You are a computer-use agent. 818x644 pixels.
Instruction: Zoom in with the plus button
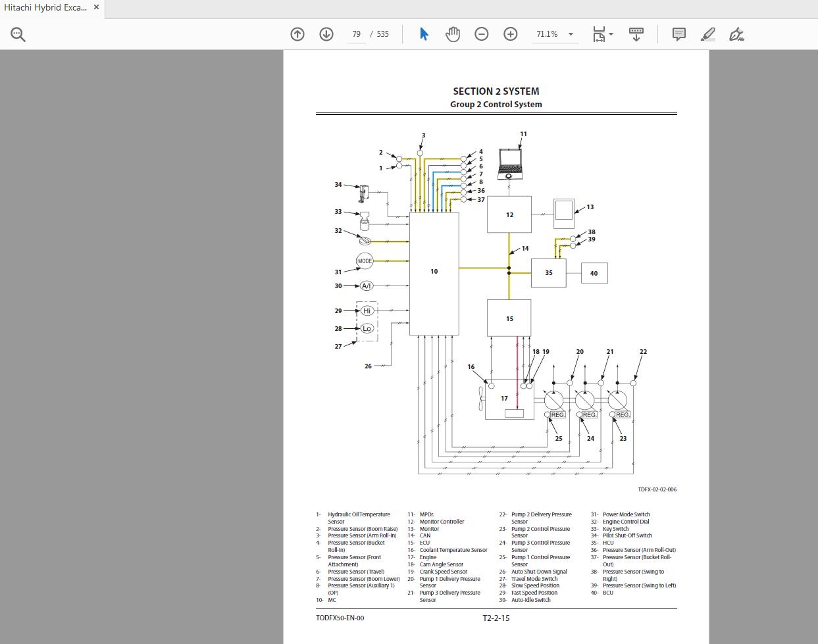[x=511, y=34]
